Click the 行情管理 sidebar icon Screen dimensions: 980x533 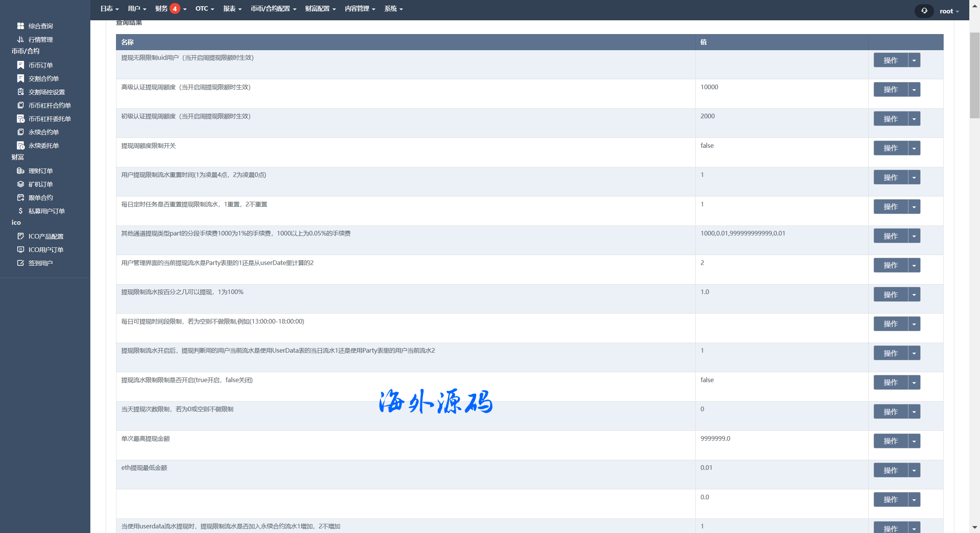tap(21, 39)
